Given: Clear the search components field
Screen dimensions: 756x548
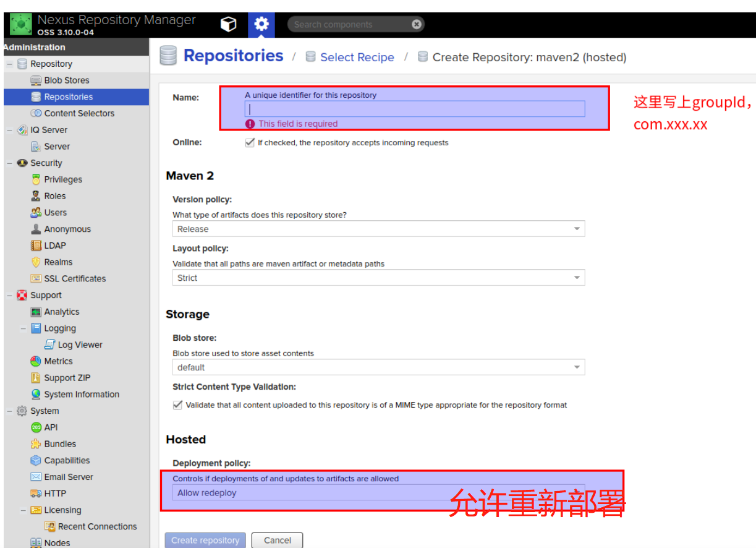Looking at the screenshot, I should tap(417, 25).
